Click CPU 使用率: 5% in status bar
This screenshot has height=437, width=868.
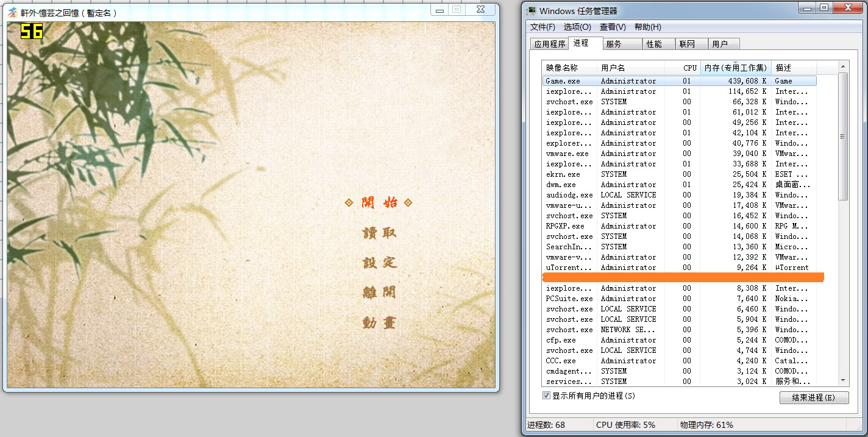(625, 425)
